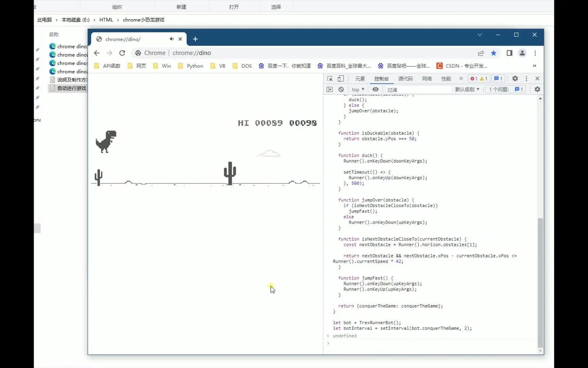Switch to the 网络 DevTools tab
Viewport: 588px width, 368px height.
427,79
